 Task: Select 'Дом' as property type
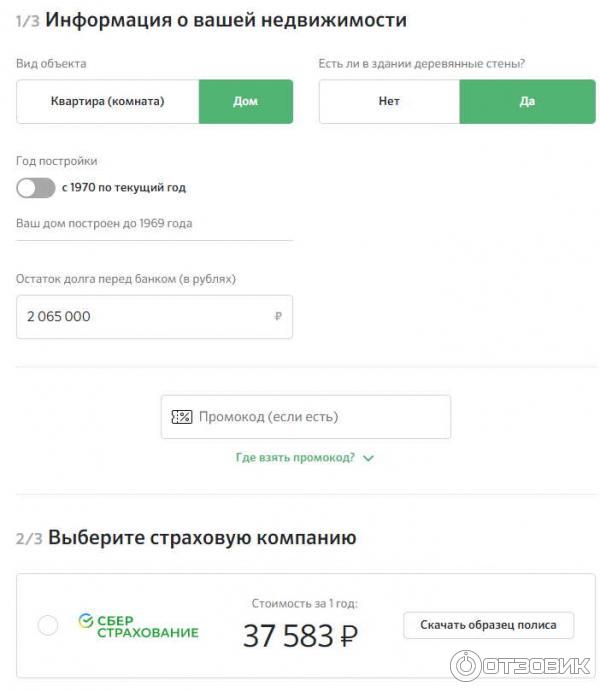(246, 102)
